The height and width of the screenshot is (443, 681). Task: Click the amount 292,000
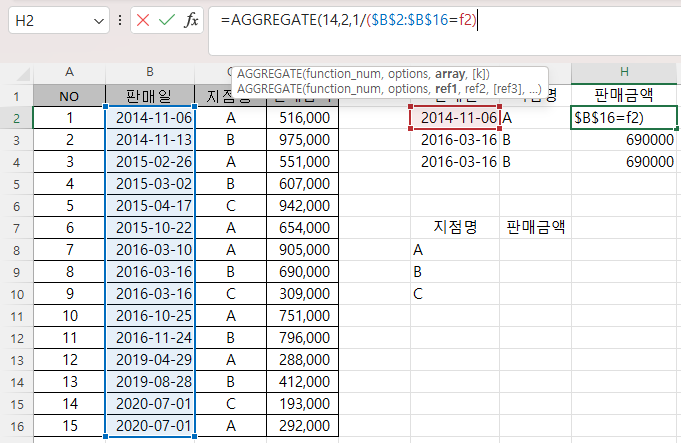[302, 426]
